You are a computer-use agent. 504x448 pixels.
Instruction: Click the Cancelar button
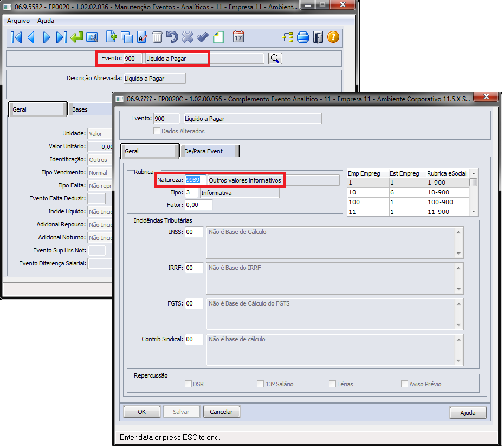click(x=221, y=412)
